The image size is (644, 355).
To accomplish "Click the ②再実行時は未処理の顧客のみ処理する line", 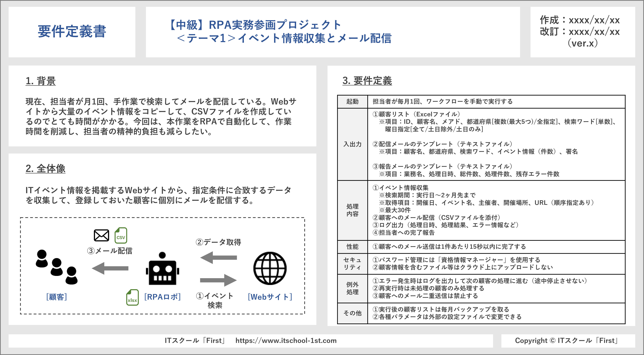I will tap(428, 288).
